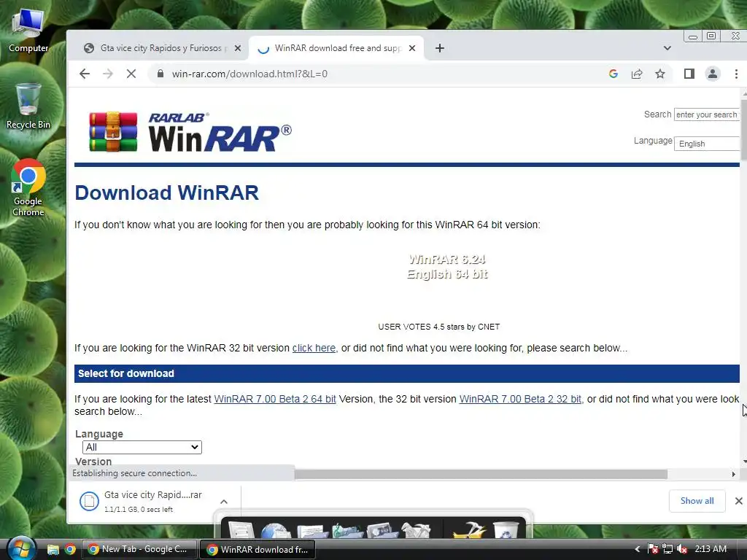Image resolution: width=747 pixels, height=560 pixels.
Task: Launch Google Chrome desktop shortcut
Action: (28, 189)
